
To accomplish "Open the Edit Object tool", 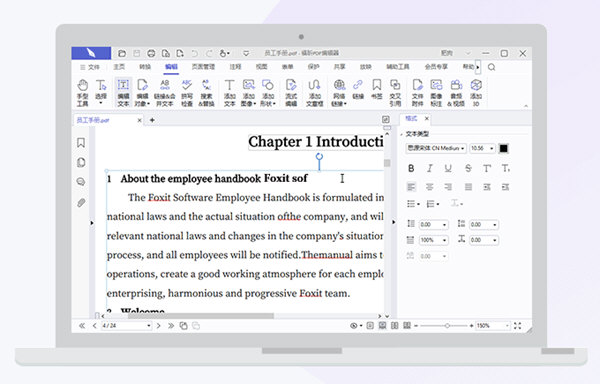I will click(142, 93).
